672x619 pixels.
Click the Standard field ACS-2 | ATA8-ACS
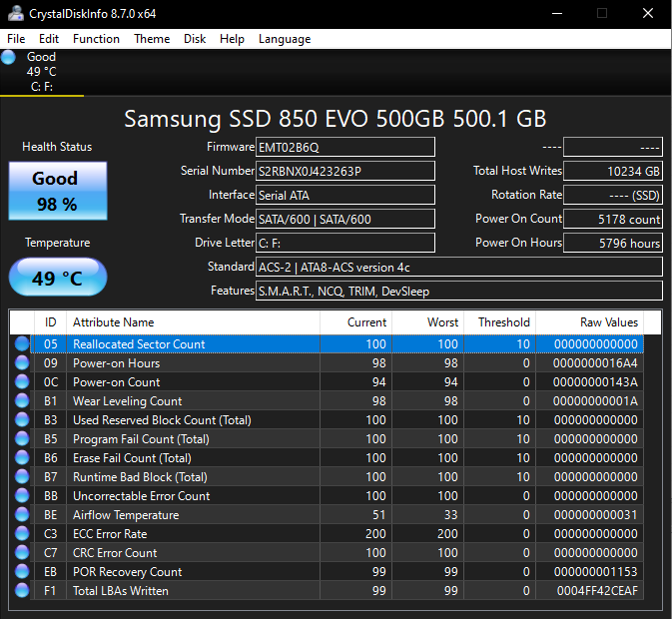point(459,267)
